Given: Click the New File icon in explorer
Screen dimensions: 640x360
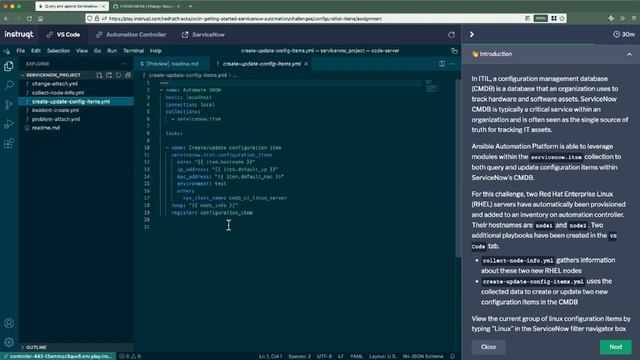Looking at the screenshot, I should (99, 75).
